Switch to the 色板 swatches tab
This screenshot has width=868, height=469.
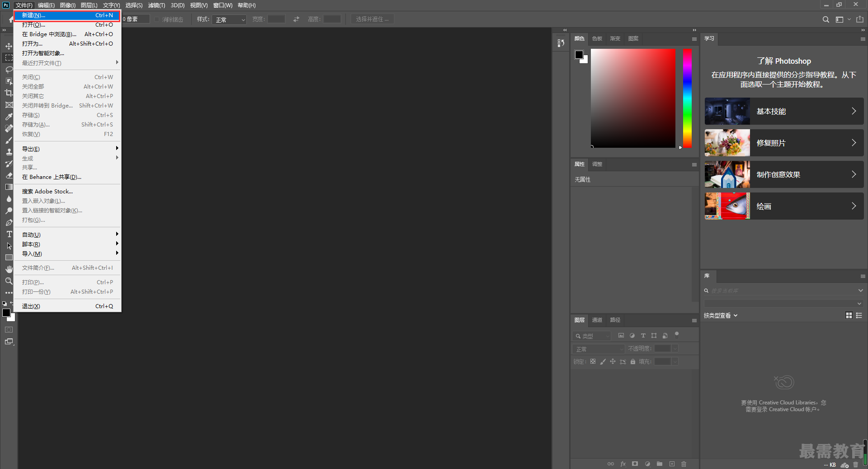597,38
